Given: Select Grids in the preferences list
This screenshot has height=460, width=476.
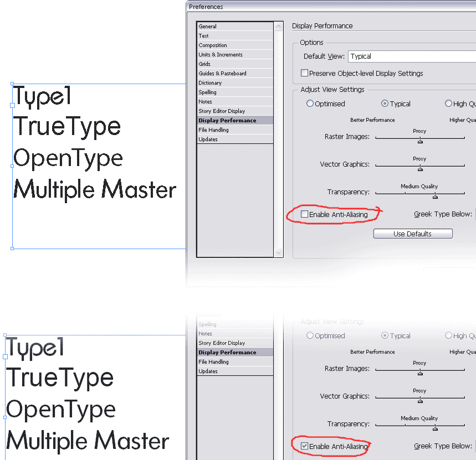Looking at the screenshot, I should pos(236,64).
